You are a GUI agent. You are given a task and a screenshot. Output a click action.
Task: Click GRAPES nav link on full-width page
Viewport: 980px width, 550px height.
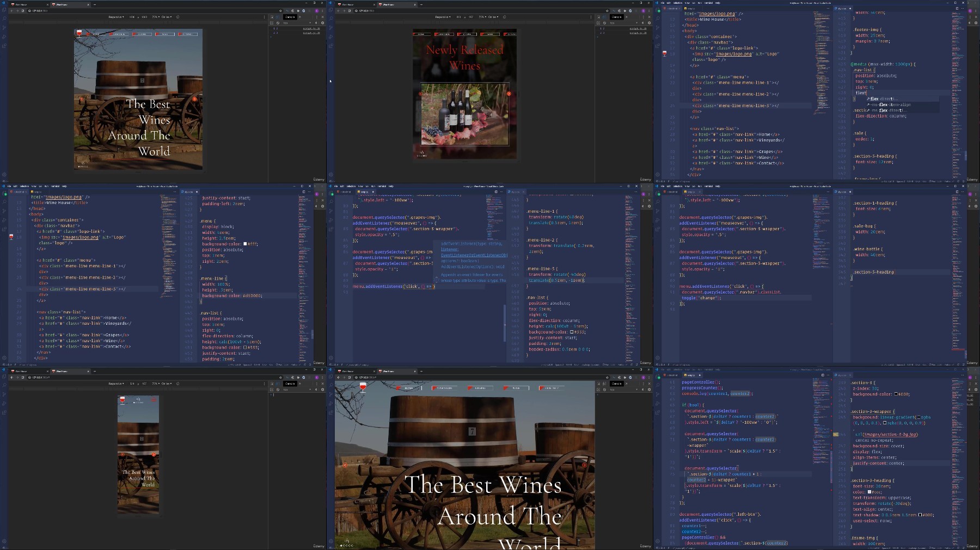coord(481,388)
